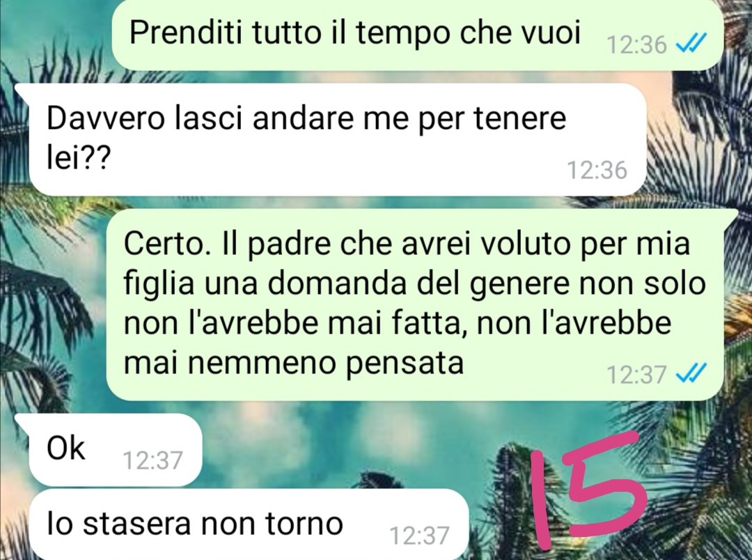
Task: Click the 12:36 timestamp on the received message
Action: pyautogui.click(x=597, y=171)
